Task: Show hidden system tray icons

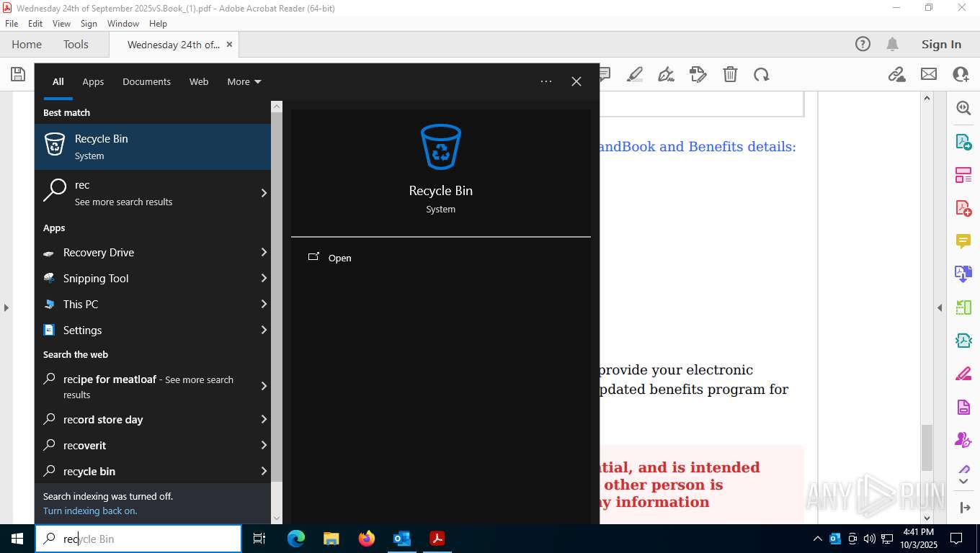Action: 817,539
